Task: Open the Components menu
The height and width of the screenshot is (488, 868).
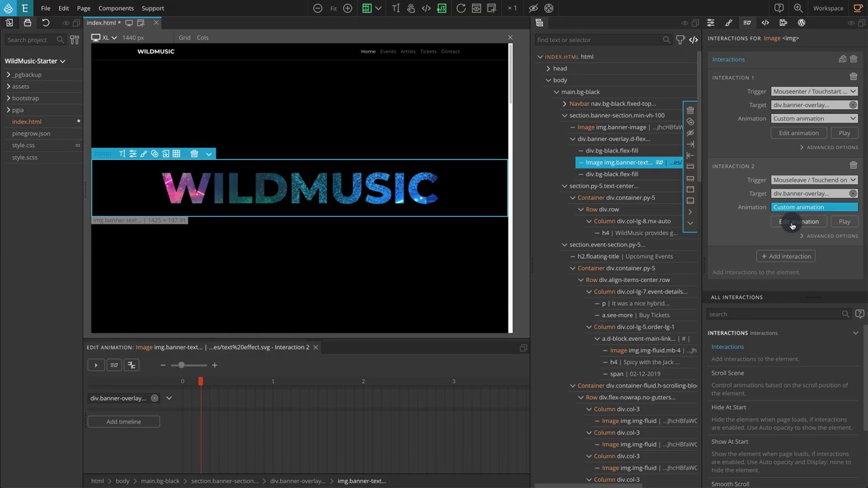Action: tap(116, 8)
